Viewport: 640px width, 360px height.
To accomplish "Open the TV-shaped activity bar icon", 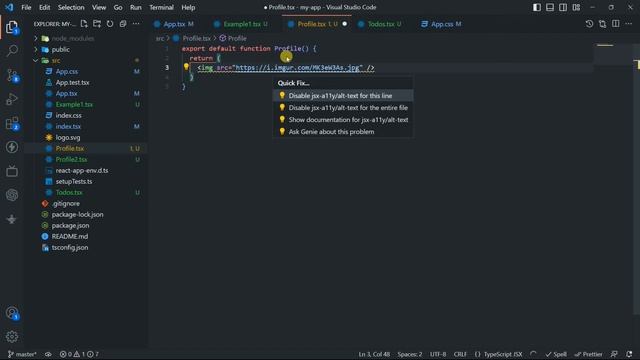I will tap(12, 171).
